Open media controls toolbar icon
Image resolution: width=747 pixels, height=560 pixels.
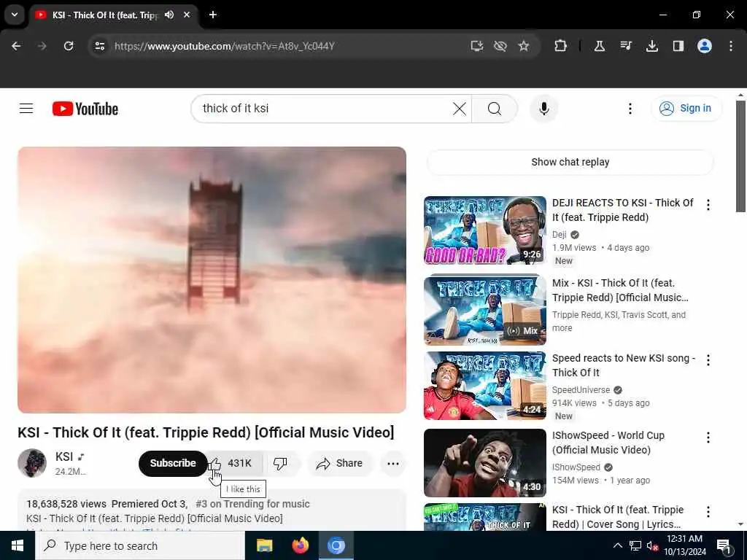tap(625, 46)
